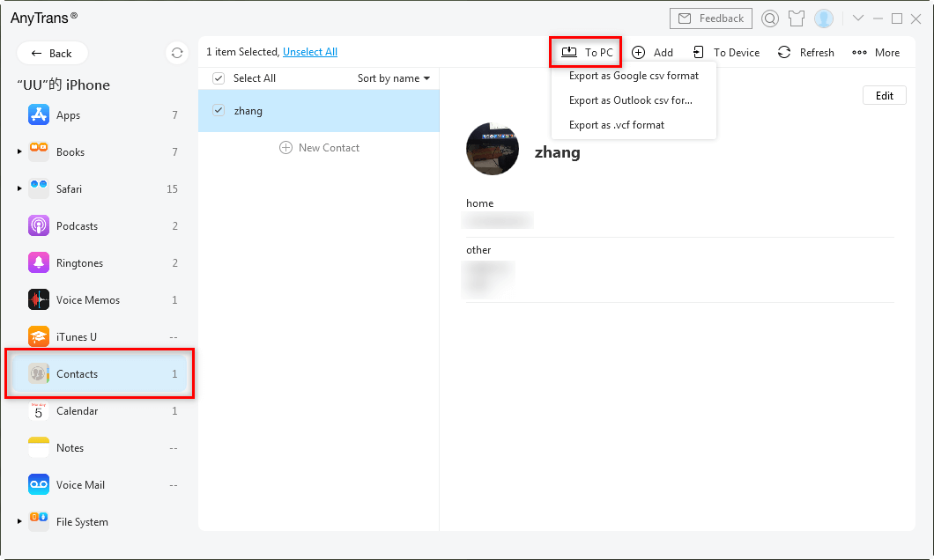Image resolution: width=934 pixels, height=560 pixels.
Task: Click zhang's contact profile photo
Action: pos(492,149)
